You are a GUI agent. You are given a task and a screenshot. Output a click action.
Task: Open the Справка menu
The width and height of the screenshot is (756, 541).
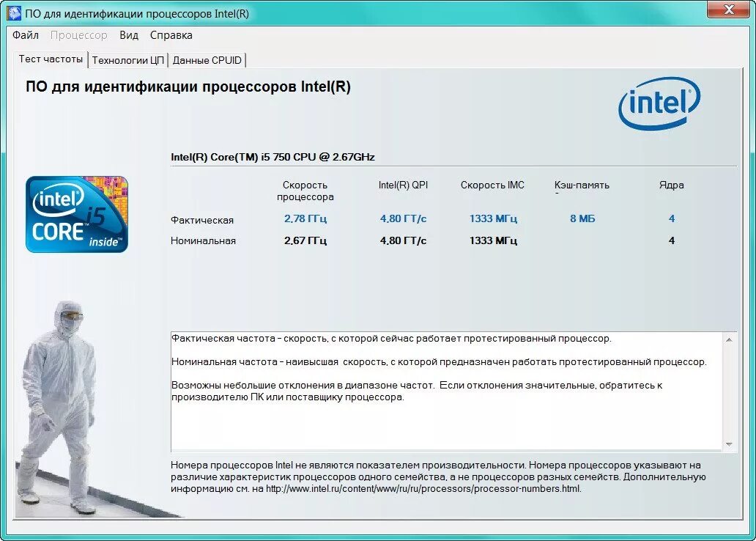171,35
